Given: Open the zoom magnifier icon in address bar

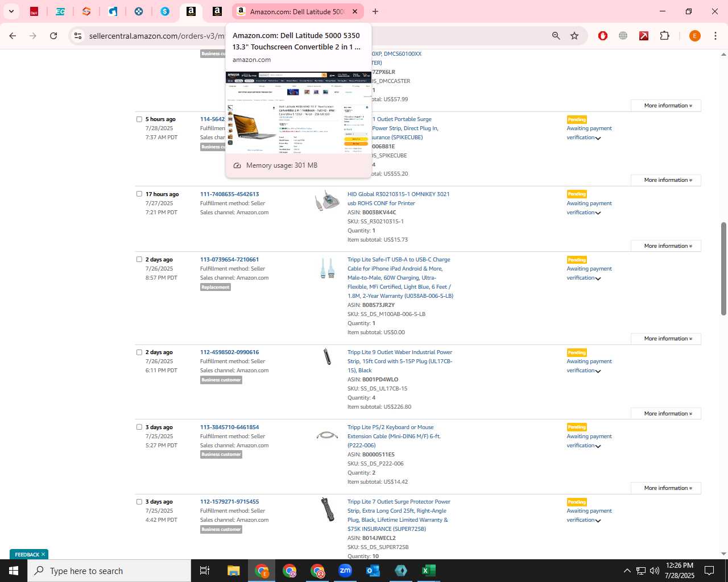Looking at the screenshot, I should (x=556, y=36).
